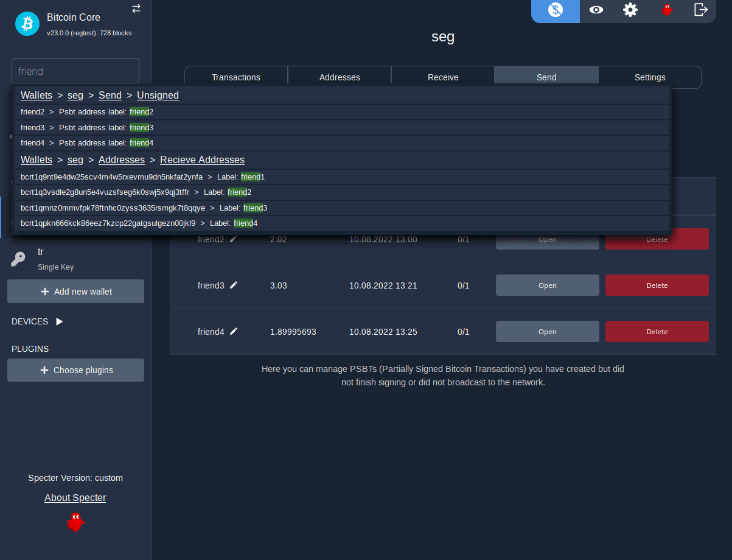Select search result Psbt address label friend2
Viewport: 732px width, 560px height.
[x=342, y=112]
